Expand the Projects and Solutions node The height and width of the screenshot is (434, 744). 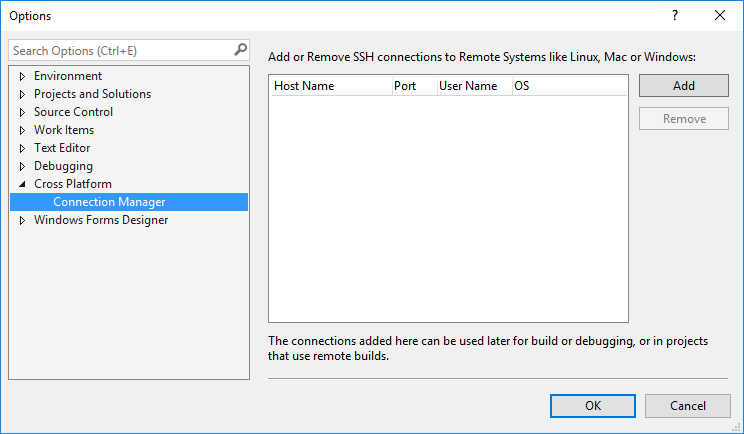23,94
